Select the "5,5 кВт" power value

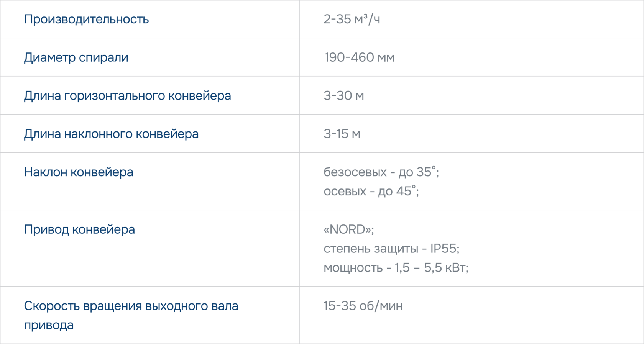coord(445,268)
